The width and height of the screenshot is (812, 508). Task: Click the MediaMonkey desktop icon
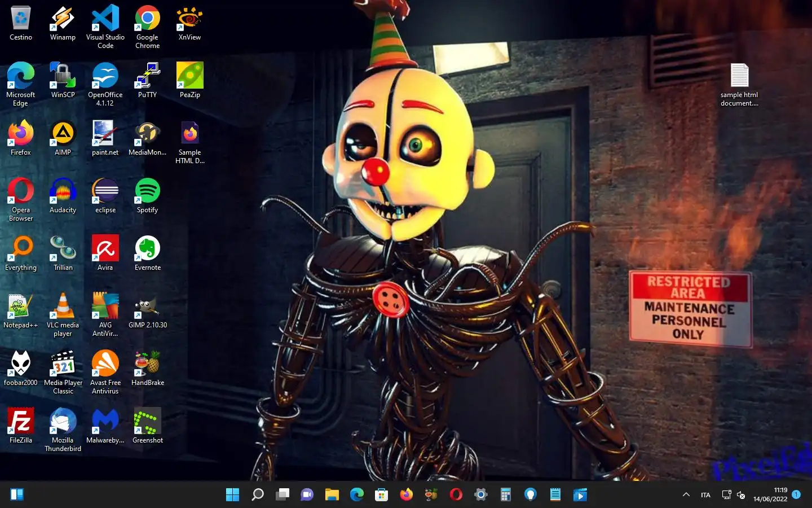[148, 139]
